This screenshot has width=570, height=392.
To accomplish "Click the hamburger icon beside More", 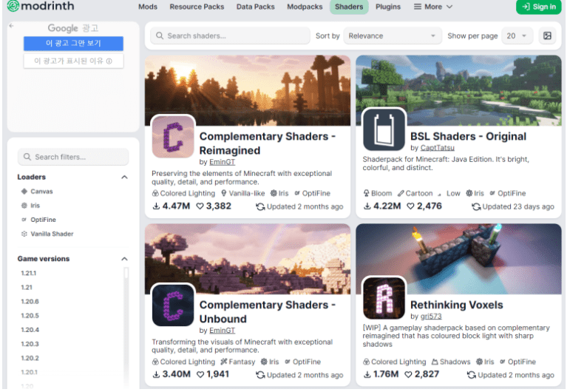I will 418,7.
